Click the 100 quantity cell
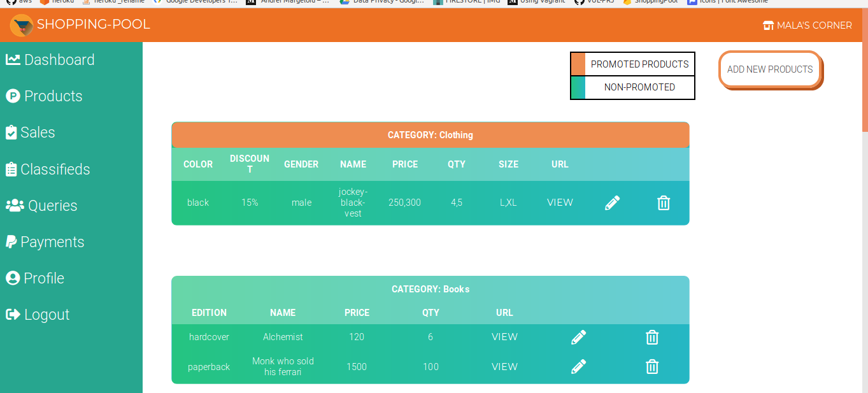Image resolution: width=868 pixels, height=393 pixels. click(430, 367)
